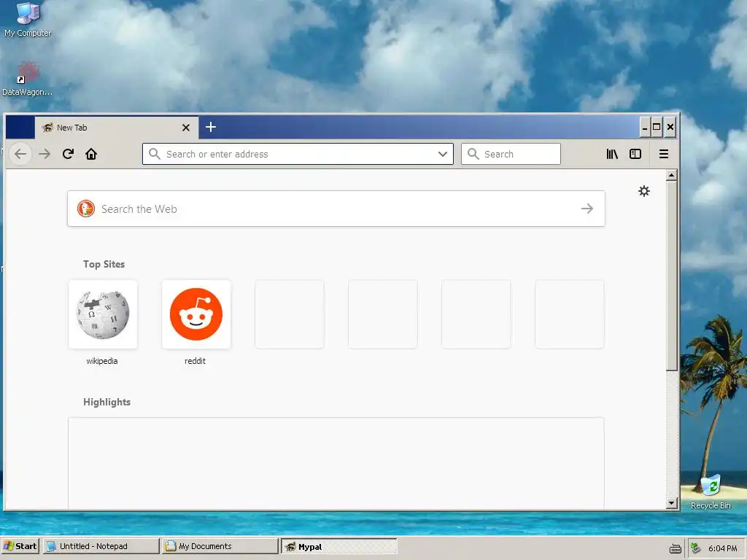This screenshot has height=560, width=747.
Task: Open the wikipedia top site tile
Action: tap(103, 314)
